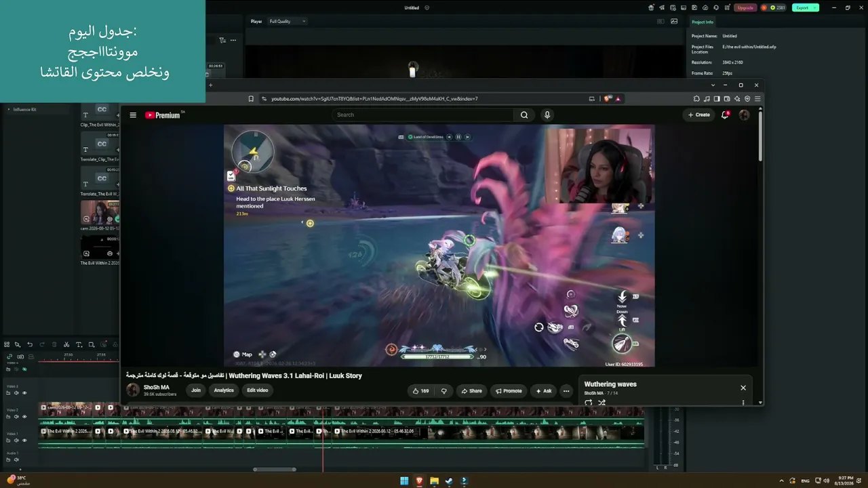868x488 pixels.
Task: Open the YouTube guide hamburger menu
Action: coord(133,115)
